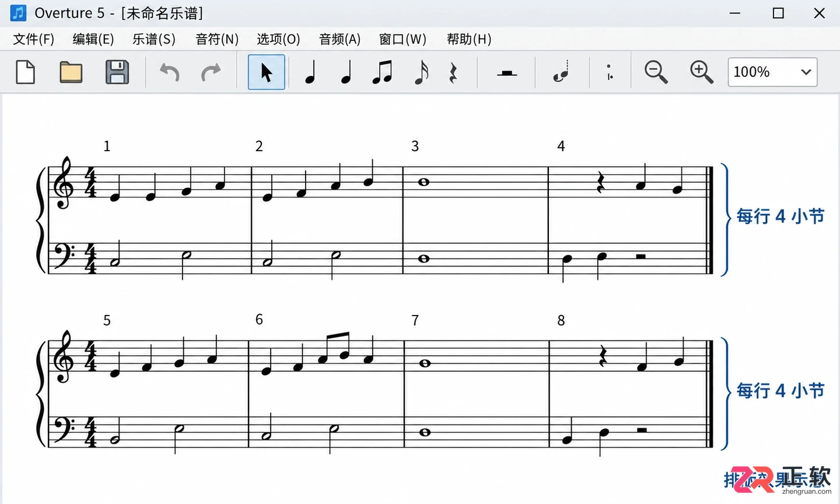Image resolution: width=840 pixels, height=504 pixels.
Task: Select the beamed eighth notes in measure 6
Action: [334, 348]
